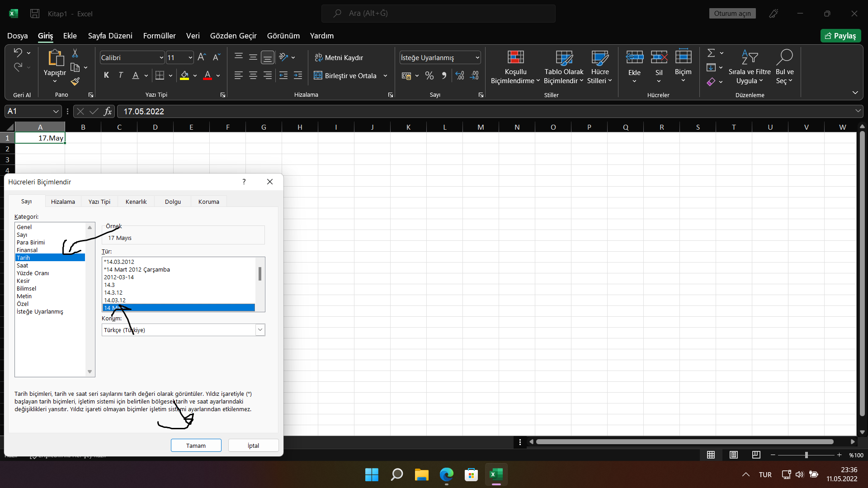Click the İptal button

pos(253,446)
